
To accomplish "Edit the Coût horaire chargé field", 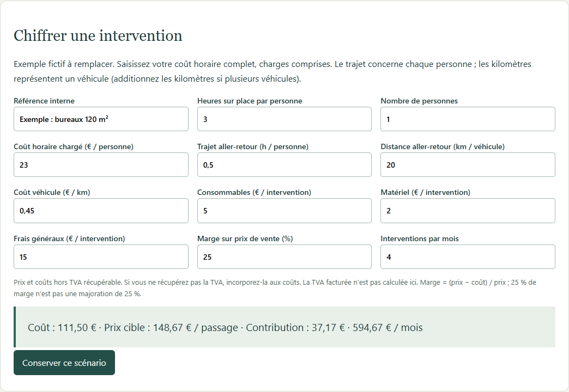I will 101,164.
